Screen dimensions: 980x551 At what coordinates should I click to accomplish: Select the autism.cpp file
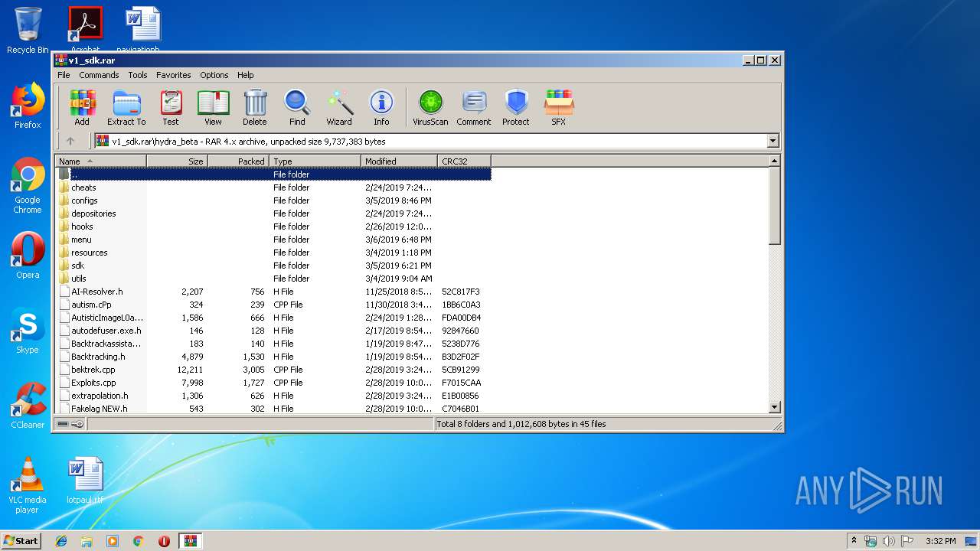coord(273,305)
